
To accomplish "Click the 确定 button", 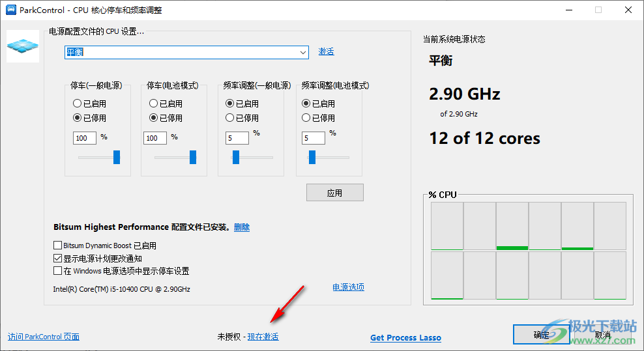I will (x=541, y=335).
